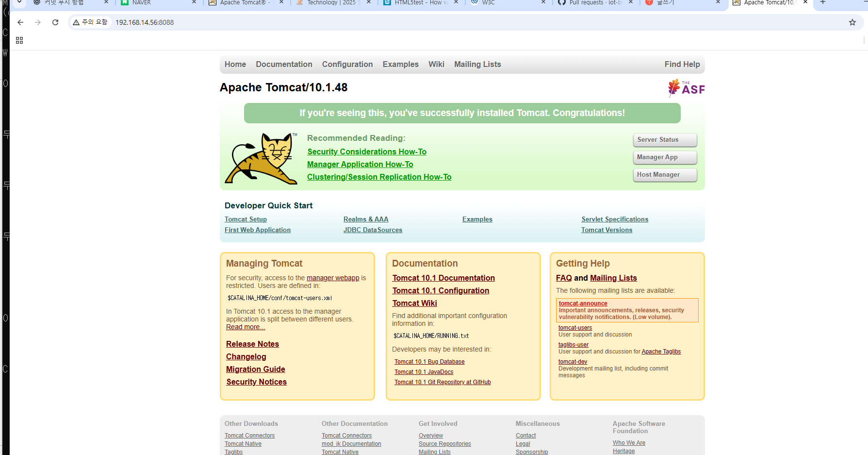
Task: Click the not-secure warning icon in address bar
Action: [90, 22]
